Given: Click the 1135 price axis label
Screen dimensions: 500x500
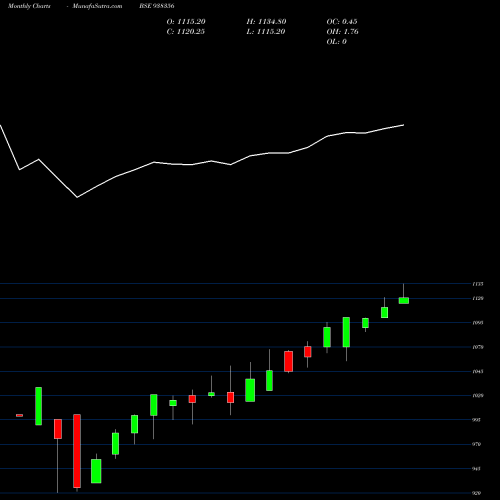Looking at the screenshot, I should pyautogui.click(x=478, y=284).
